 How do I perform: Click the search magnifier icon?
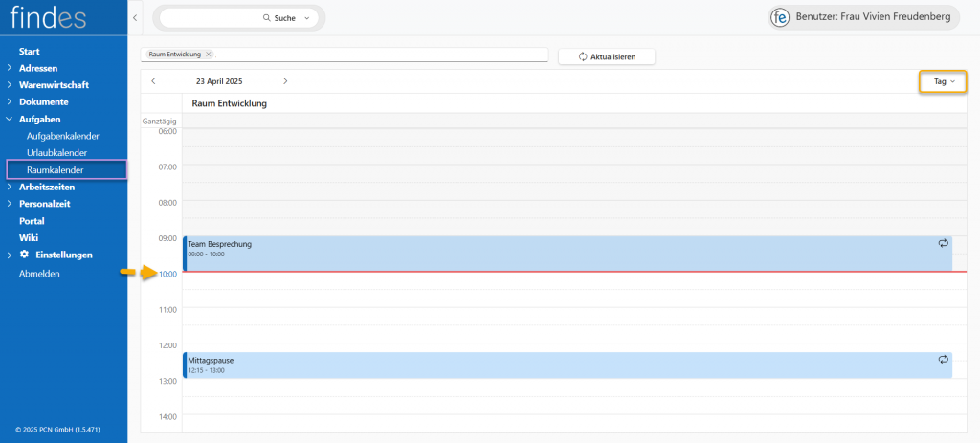coord(267,18)
